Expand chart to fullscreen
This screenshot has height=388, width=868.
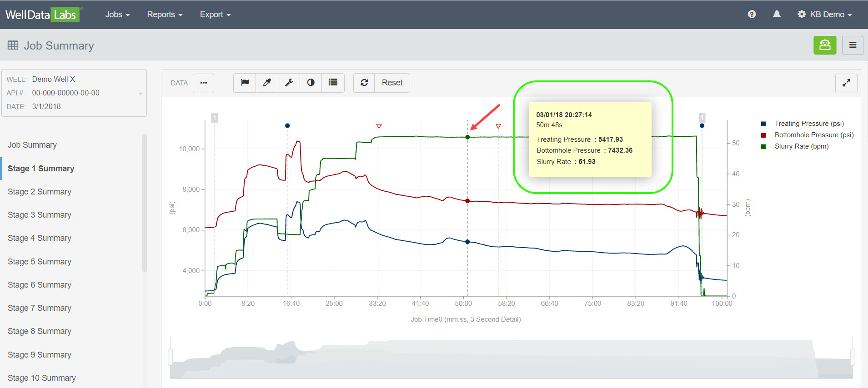(846, 83)
